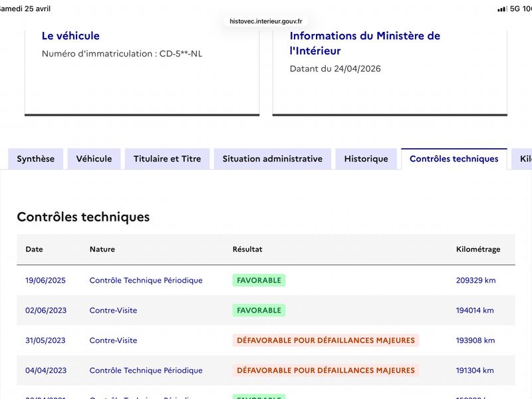Click the Résultat column header
Image resolution: width=532 pixels, height=399 pixels.
coord(247,249)
